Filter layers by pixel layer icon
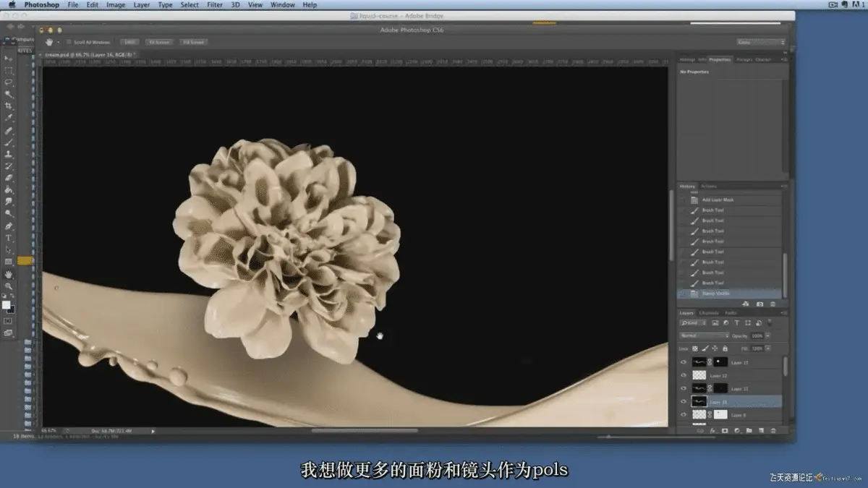The width and height of the screenshot is (868, 488). pyautogui.click(x=715, y=322)
